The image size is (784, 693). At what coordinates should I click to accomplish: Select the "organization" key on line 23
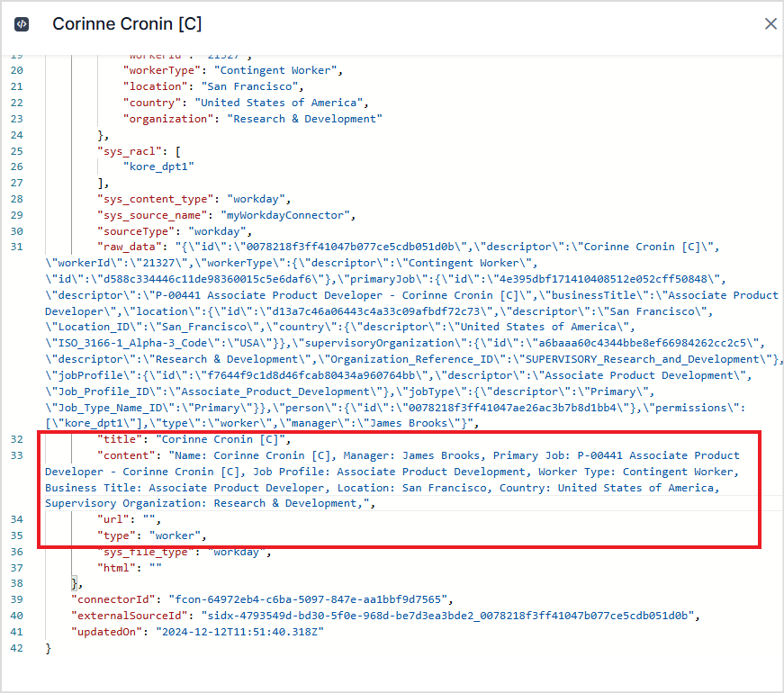tap(165, 119)
